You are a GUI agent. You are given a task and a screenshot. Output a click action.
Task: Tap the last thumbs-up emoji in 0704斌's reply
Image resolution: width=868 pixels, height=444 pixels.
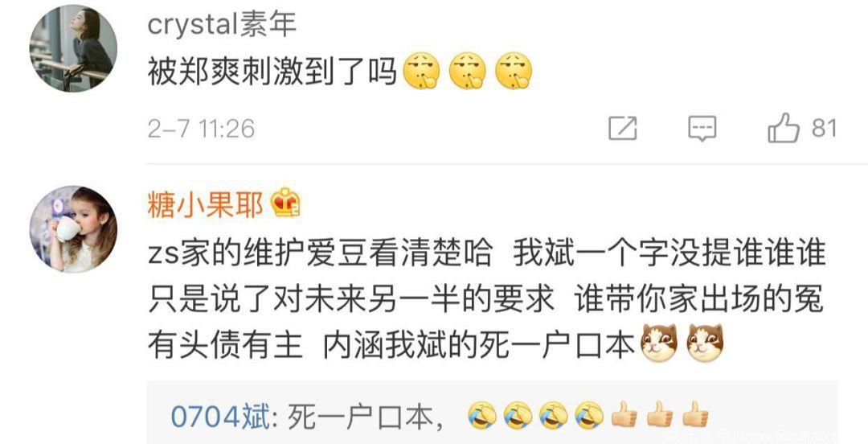[694, 414]
